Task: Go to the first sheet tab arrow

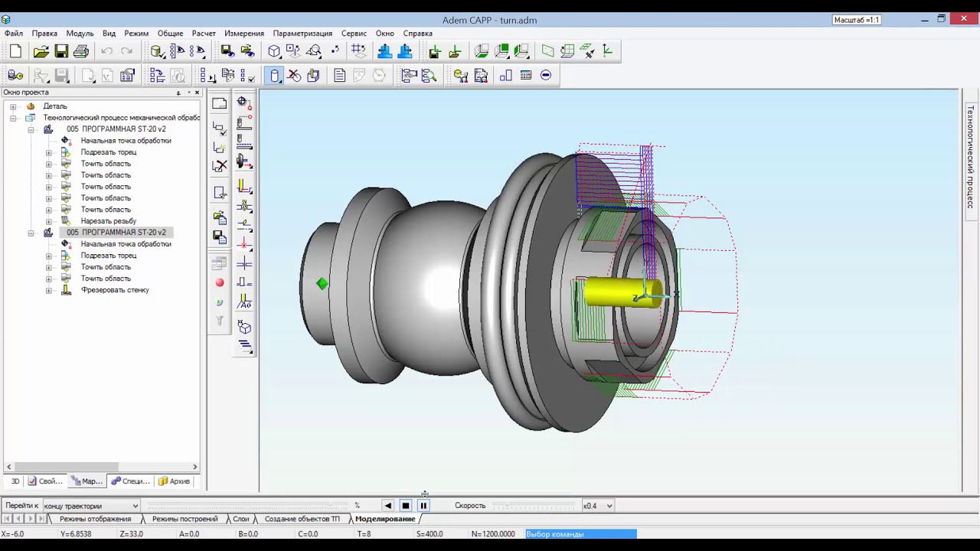Action: 8,519
